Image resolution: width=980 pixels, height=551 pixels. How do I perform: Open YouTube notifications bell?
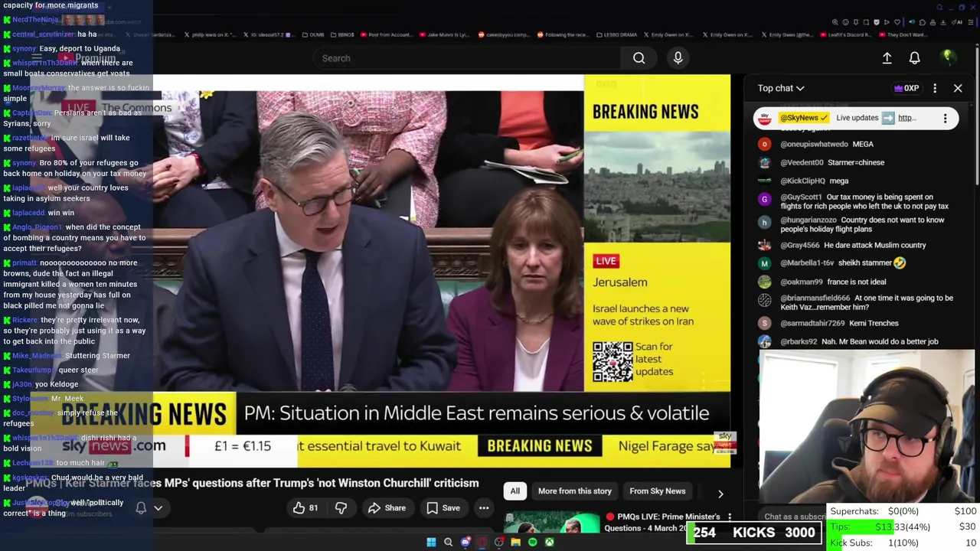[x=914, y=58]
